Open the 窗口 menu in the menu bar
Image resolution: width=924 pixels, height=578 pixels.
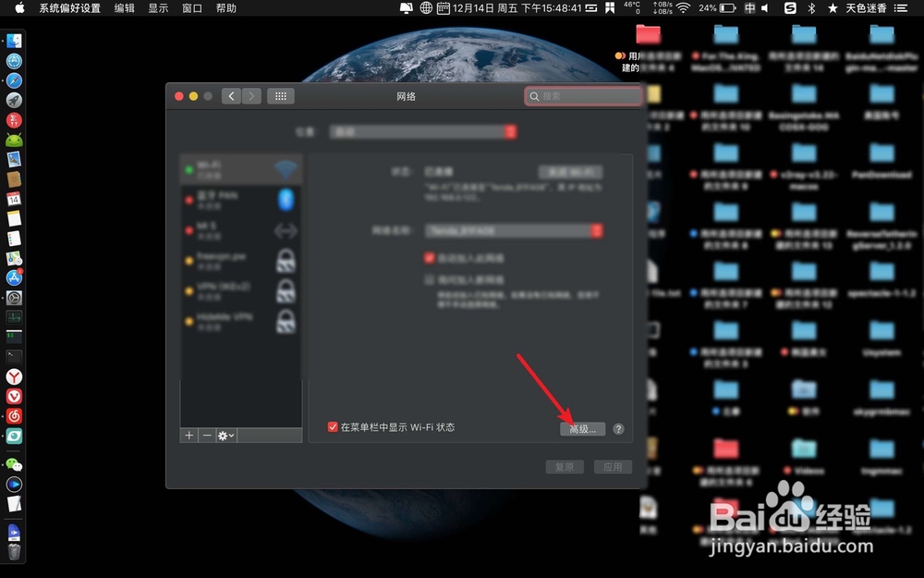click(x=191, y=8)
